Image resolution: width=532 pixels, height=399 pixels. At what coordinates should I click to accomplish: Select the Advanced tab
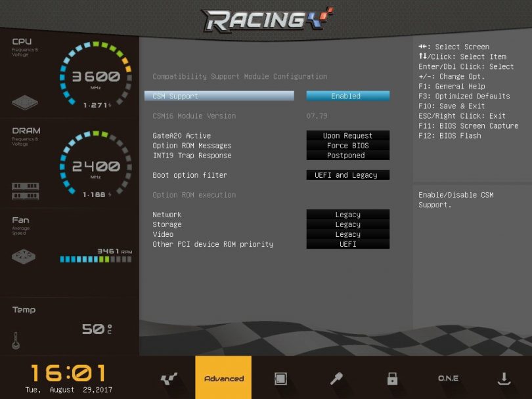223,379
